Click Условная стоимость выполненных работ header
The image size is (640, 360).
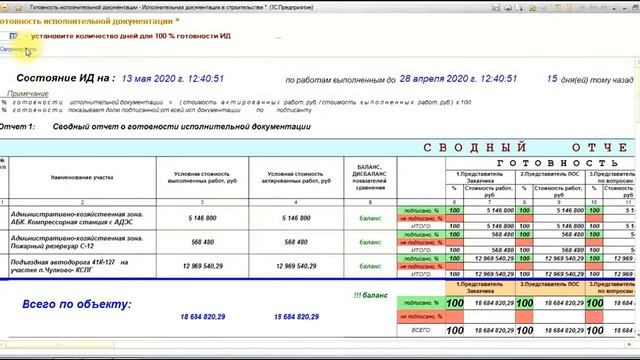202,178
